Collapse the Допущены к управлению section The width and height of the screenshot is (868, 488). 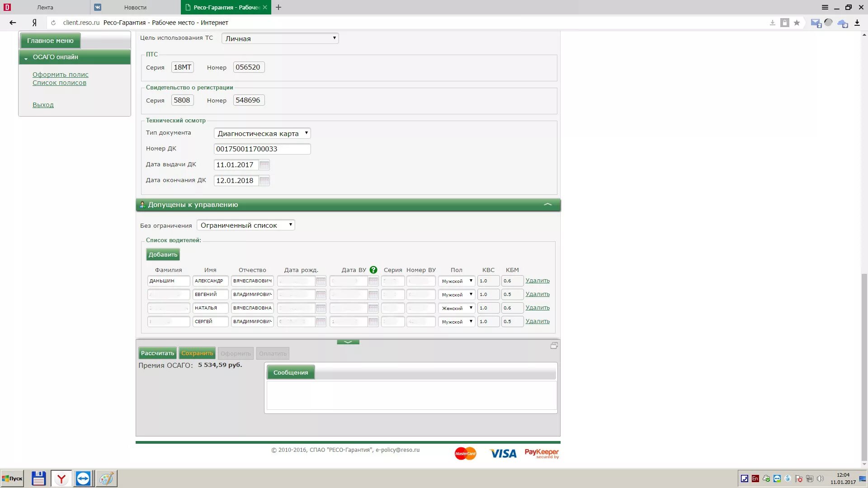click(x=547, y=205)
